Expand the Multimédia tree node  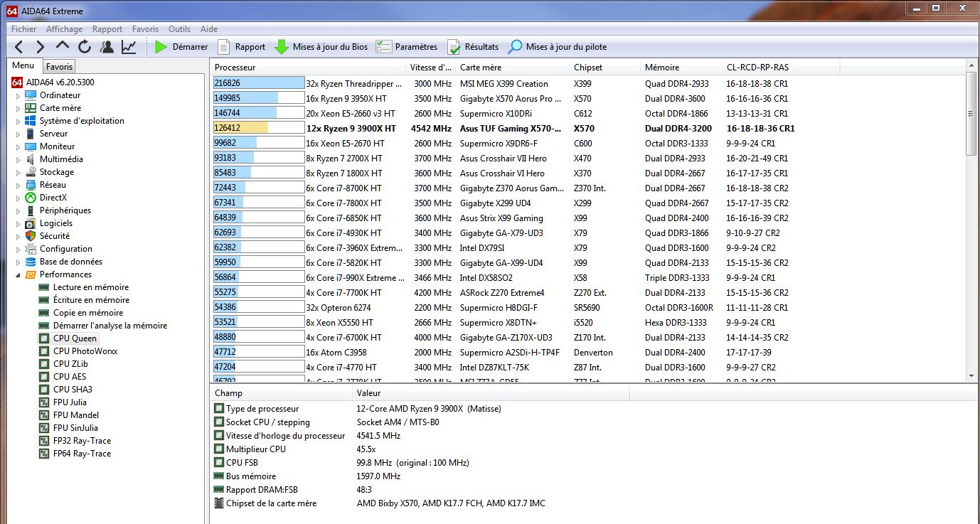pyautogui.click(x=18, y=159)
